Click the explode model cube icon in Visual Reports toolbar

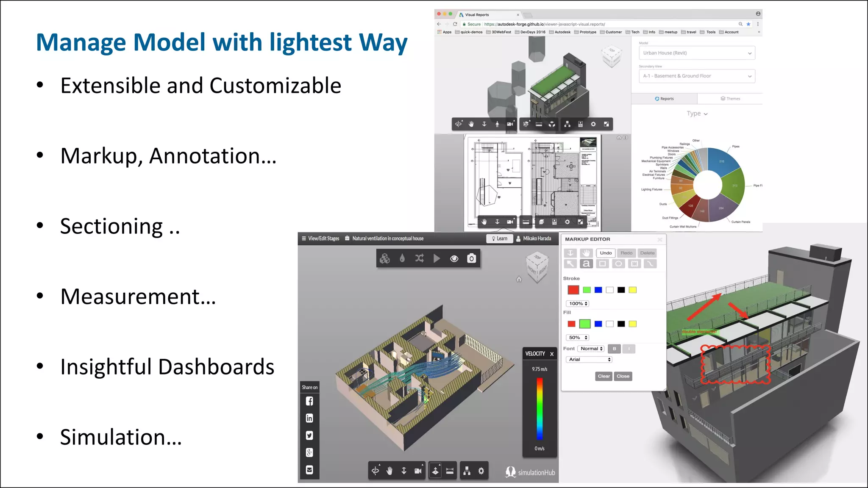point(552,124)
